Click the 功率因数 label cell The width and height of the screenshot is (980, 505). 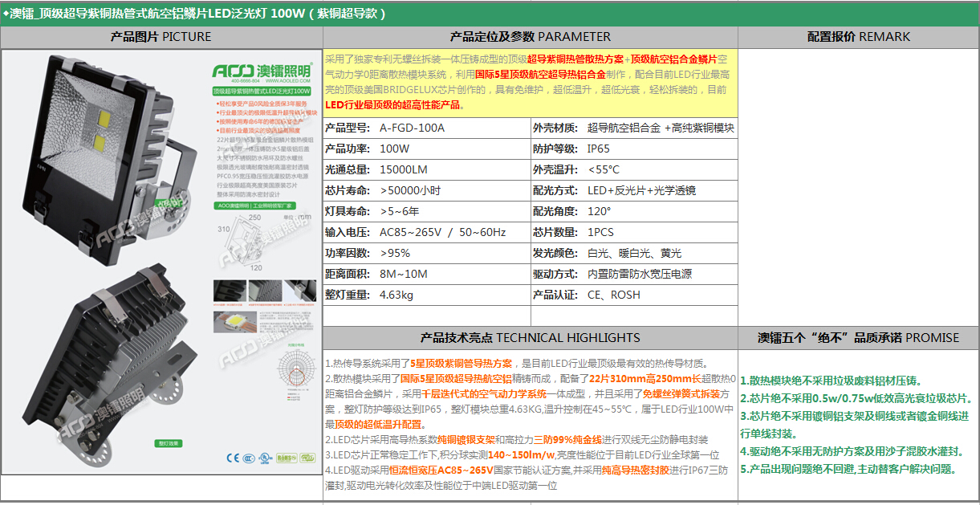[x=348, y=254]
